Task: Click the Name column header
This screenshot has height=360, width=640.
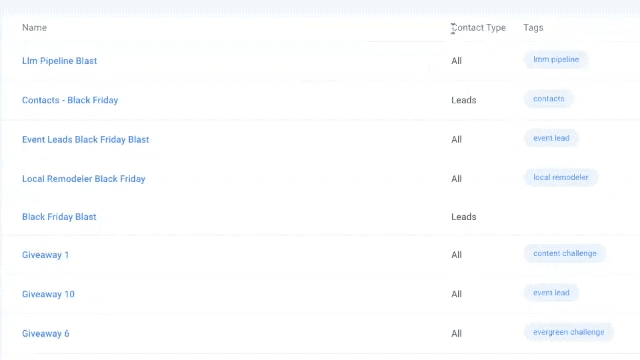Action: coord(34,28)
